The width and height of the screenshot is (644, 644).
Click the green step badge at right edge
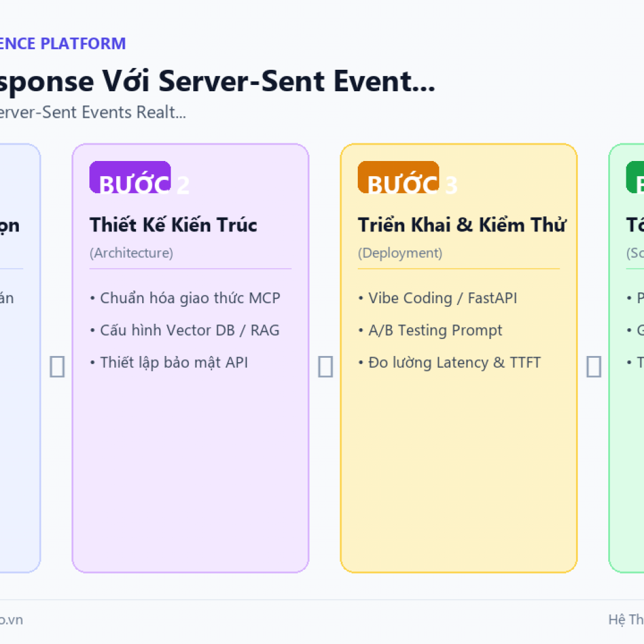click(635, 177)
